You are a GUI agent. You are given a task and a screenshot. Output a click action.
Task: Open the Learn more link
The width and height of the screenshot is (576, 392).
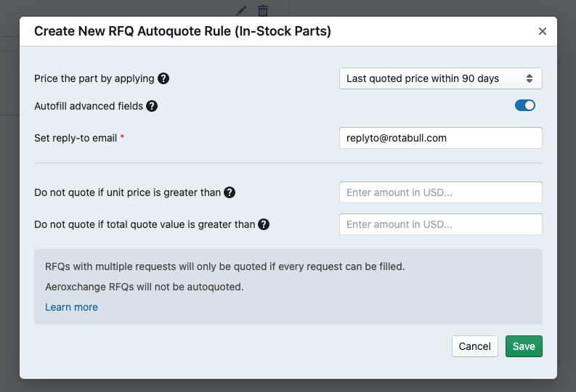(x=71, y=307)
